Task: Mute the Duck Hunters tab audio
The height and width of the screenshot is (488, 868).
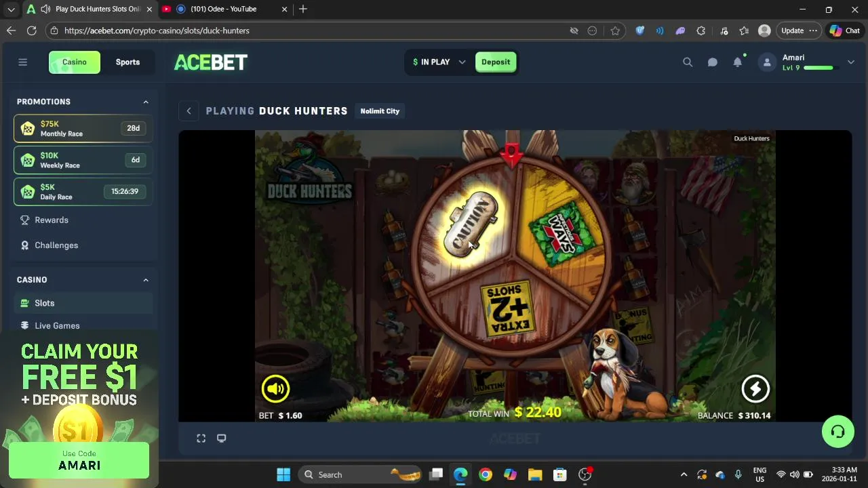Action: pos(45,9)
